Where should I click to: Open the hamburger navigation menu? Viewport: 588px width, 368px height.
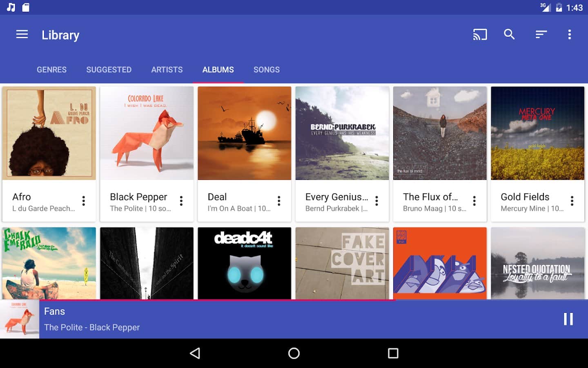pos(22,35)
